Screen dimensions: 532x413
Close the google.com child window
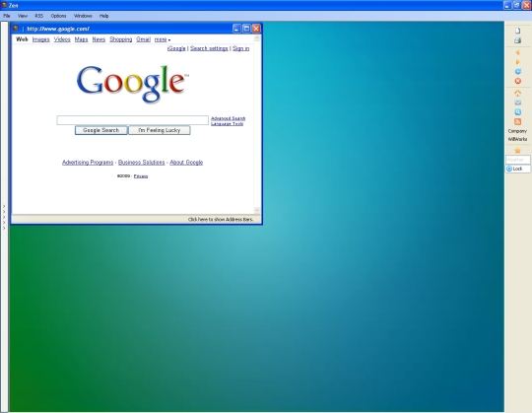pos(256,29)
